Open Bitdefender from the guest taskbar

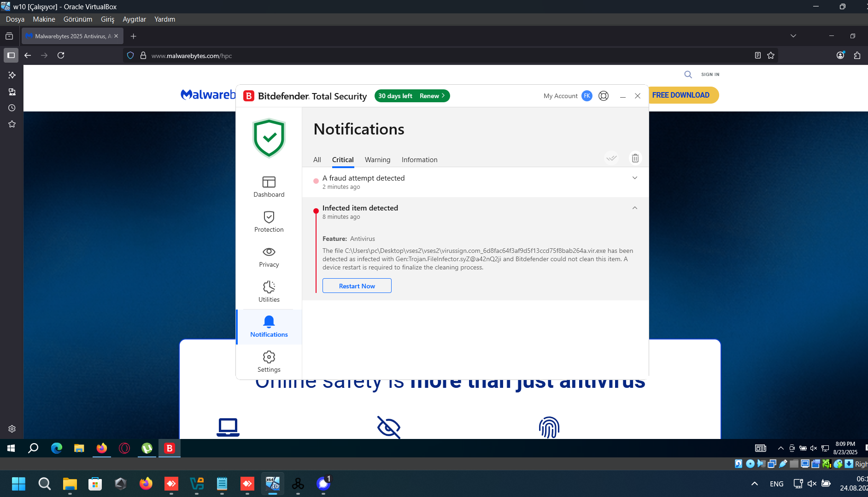click(x=170, y=448)
